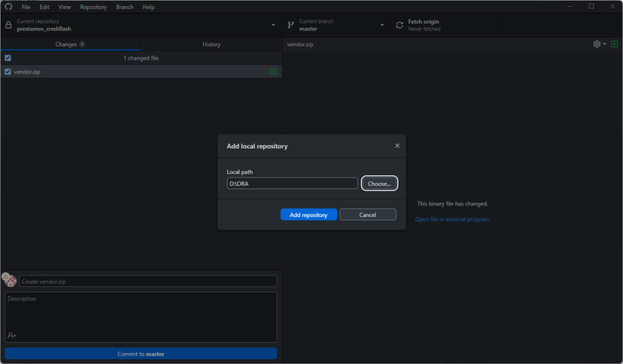Viewport: 623px width, 364px height.
Task: Switch to the Changes tab
Action: [71, 44]
